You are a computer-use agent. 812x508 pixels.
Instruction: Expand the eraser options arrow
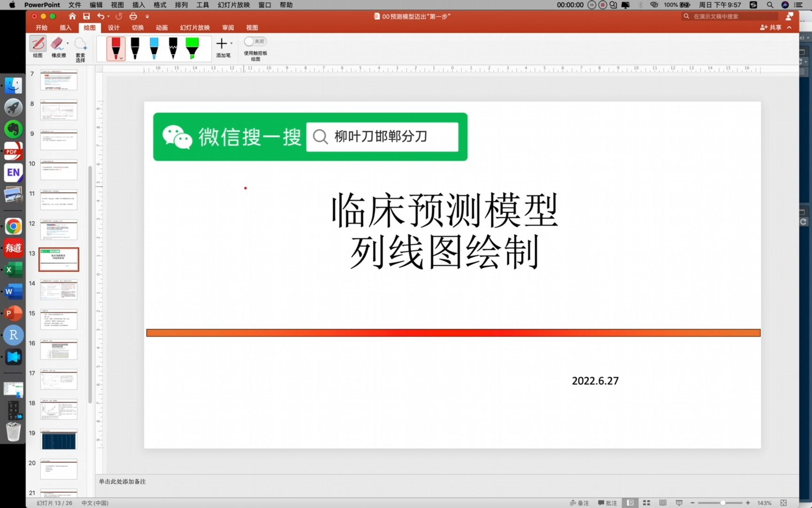click(x=68, y=42)
